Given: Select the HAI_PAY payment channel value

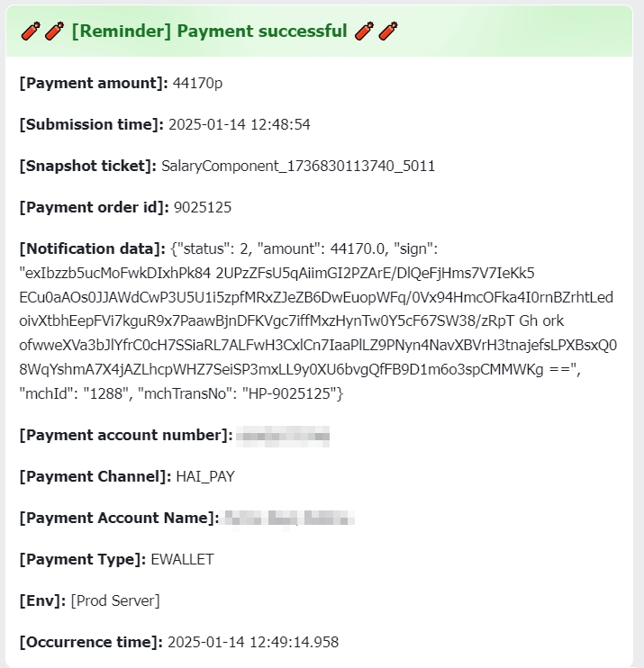Looking at the screenshot, I should tap(204, 476).
